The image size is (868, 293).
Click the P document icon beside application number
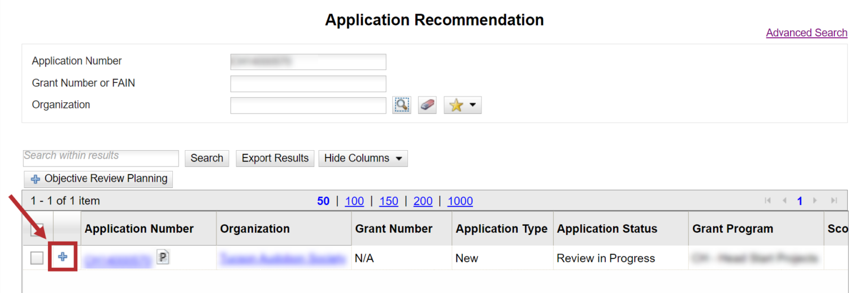coord(163,257)
